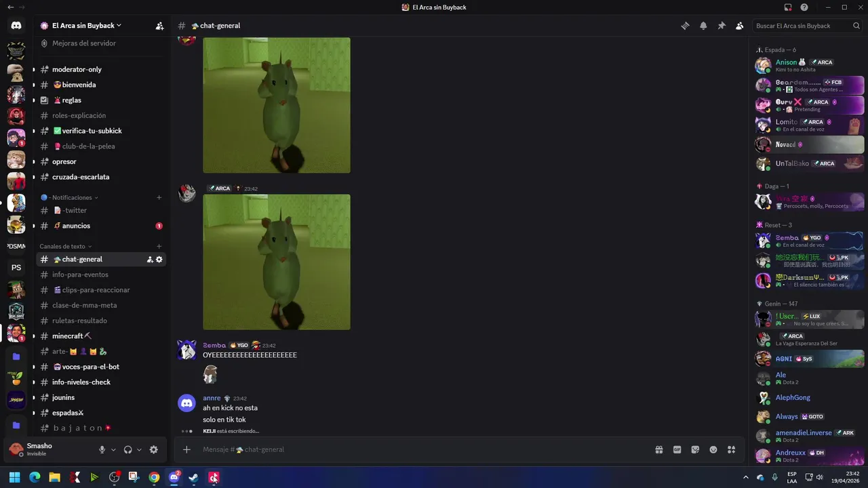
Task: Click the invite people icon beside server name
Action: click(x=159, y=26)
